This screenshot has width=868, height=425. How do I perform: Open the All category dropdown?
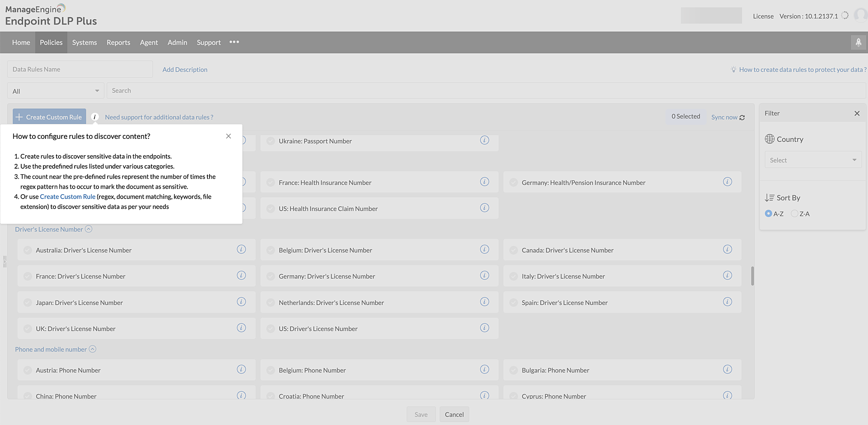55,91
